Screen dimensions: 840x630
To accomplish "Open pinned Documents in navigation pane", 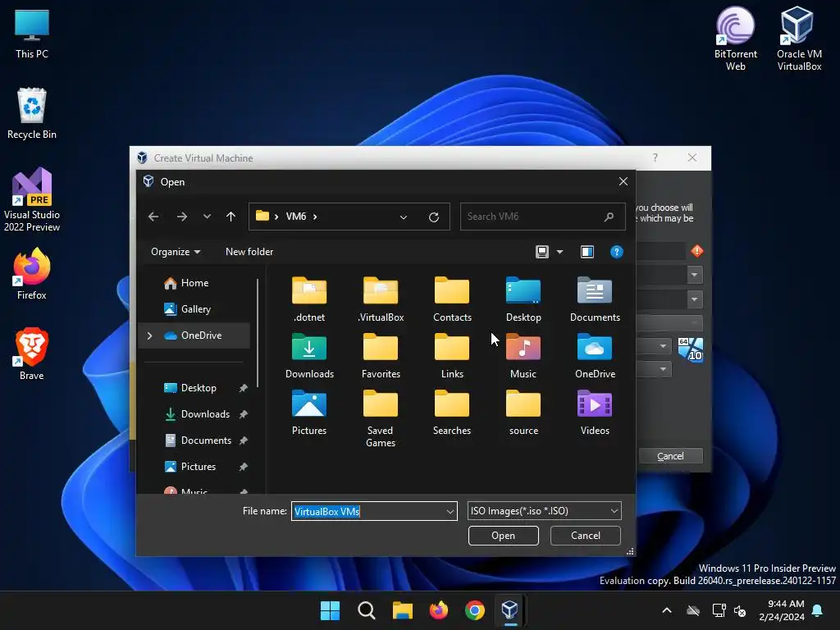I will [x=199, y=441].
